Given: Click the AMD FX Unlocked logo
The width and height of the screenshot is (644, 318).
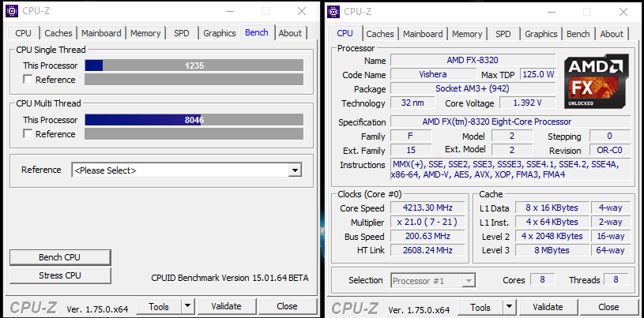Looking at the screenshot, I should point(596,81).
